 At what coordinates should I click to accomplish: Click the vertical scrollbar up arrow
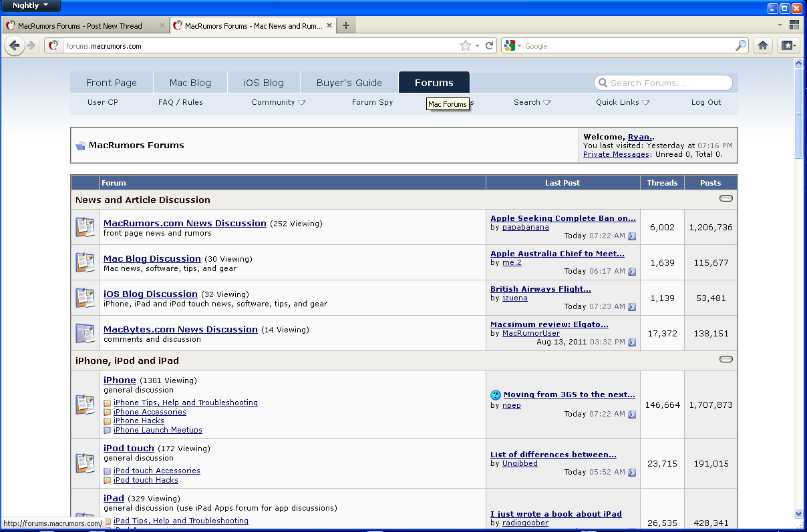[x=798, y=63]
